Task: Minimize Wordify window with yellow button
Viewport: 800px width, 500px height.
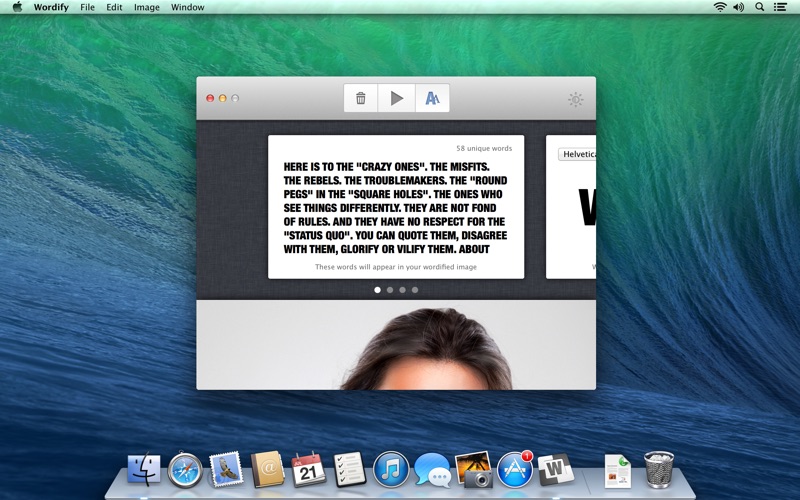Action: point(222,98)
